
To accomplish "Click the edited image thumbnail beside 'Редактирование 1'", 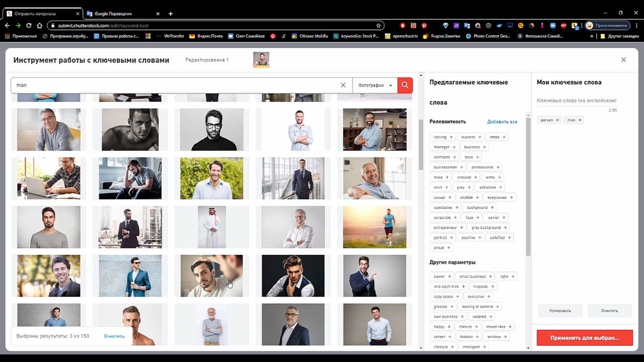I will click(261, 60).
